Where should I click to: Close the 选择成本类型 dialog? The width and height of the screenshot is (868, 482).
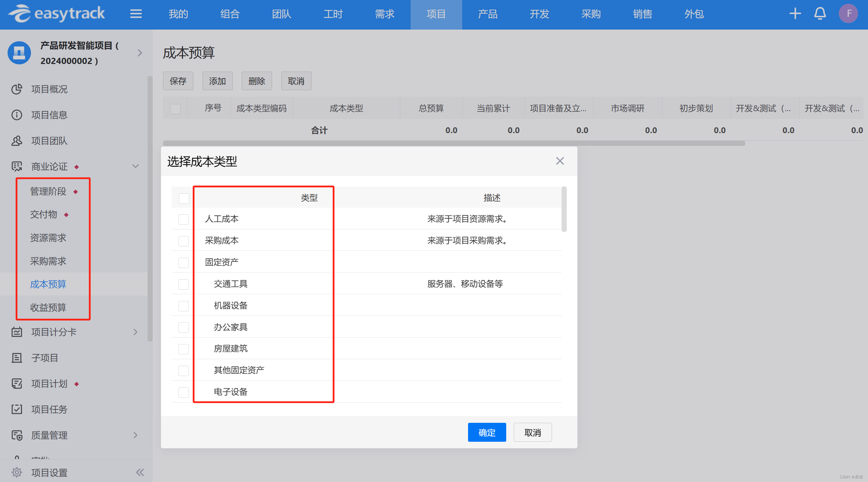pyautogui.click(x=560, y=161)
